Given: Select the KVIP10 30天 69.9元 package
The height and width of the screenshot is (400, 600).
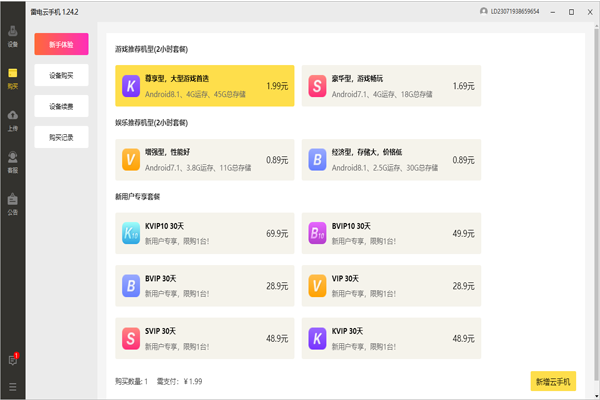Looking at the screenshot, I should pos(204,233).
